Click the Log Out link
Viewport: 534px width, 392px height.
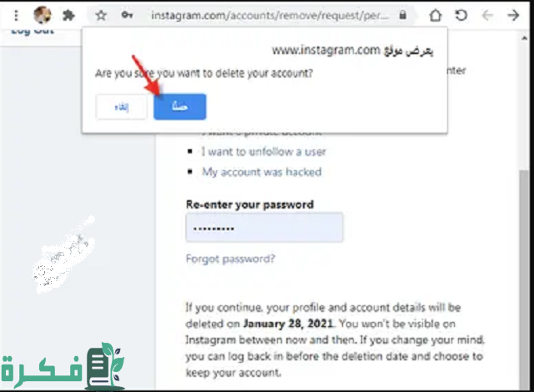click(33, 32)
